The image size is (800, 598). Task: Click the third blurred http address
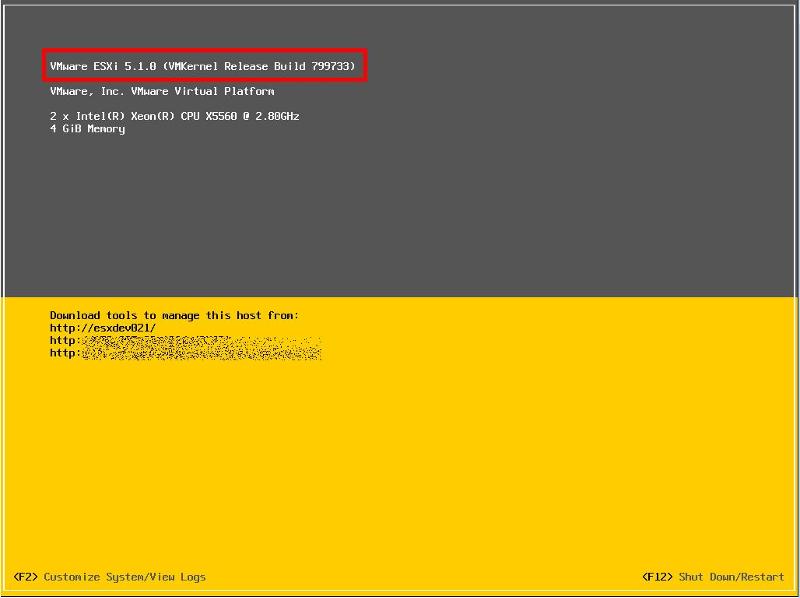pyautogui.click(x=186, y=353)
